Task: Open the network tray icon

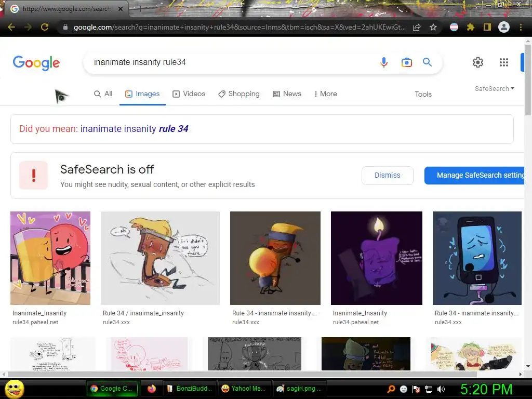Action: 429,389
